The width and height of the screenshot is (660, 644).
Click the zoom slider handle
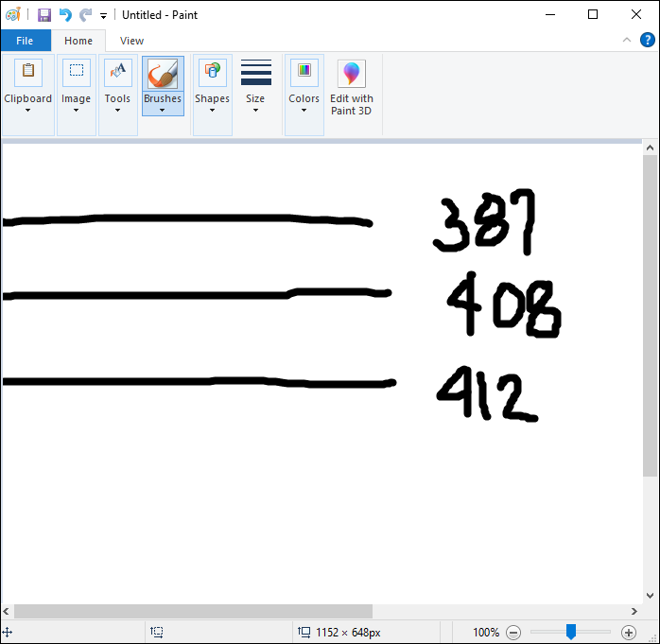[571, 632]
